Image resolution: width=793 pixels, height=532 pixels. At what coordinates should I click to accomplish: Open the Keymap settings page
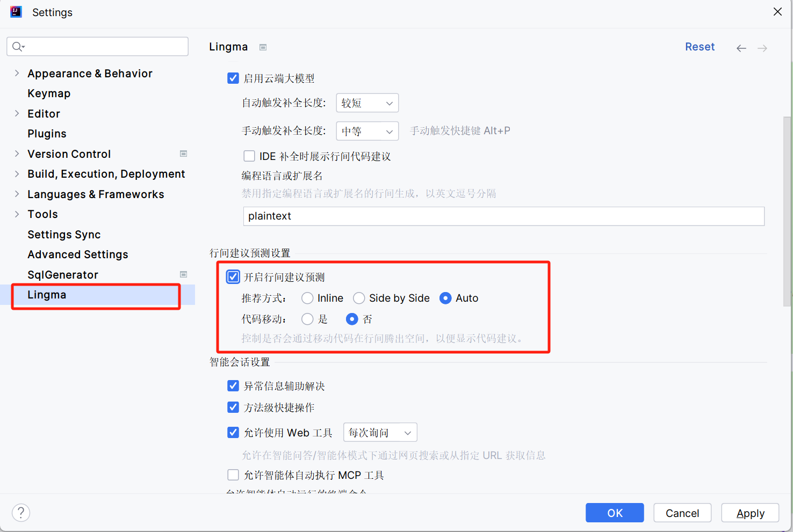[x=49, y=93]
